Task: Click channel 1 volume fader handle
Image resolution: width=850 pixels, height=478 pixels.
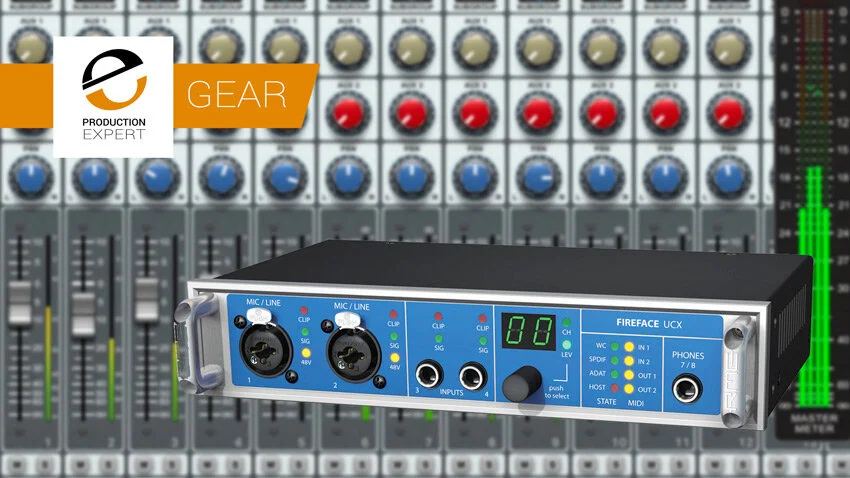Action: click(x=20, y=303)
